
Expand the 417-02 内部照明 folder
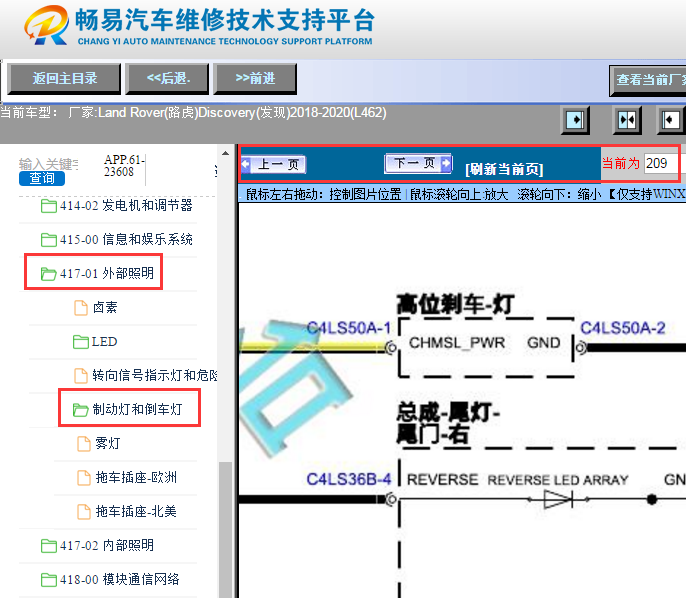click(119, 545)
